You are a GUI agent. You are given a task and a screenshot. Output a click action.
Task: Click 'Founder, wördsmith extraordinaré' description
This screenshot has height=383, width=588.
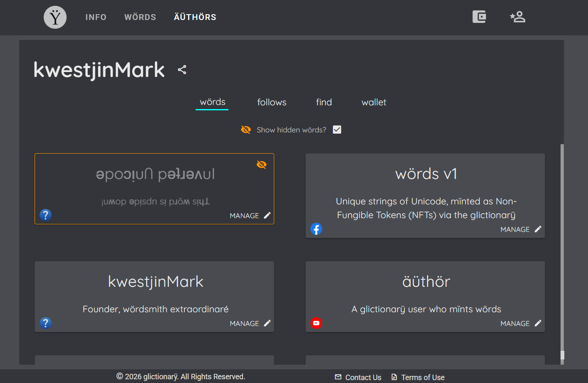tap(156, 309)
